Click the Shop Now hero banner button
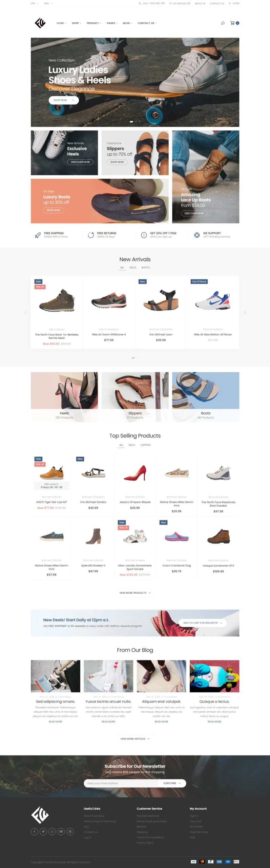This screenshot has width=270, height=868. point(64,100)
